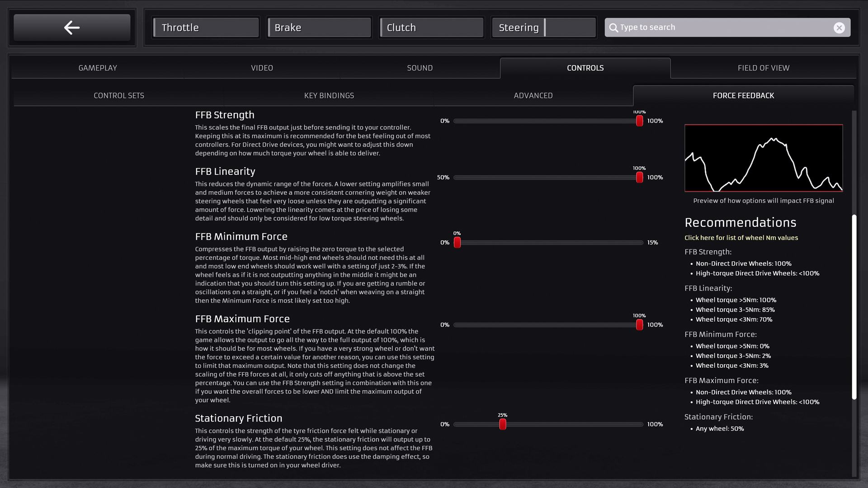Click the back arrow button
868x488 pixels.
tap(72, 28)
